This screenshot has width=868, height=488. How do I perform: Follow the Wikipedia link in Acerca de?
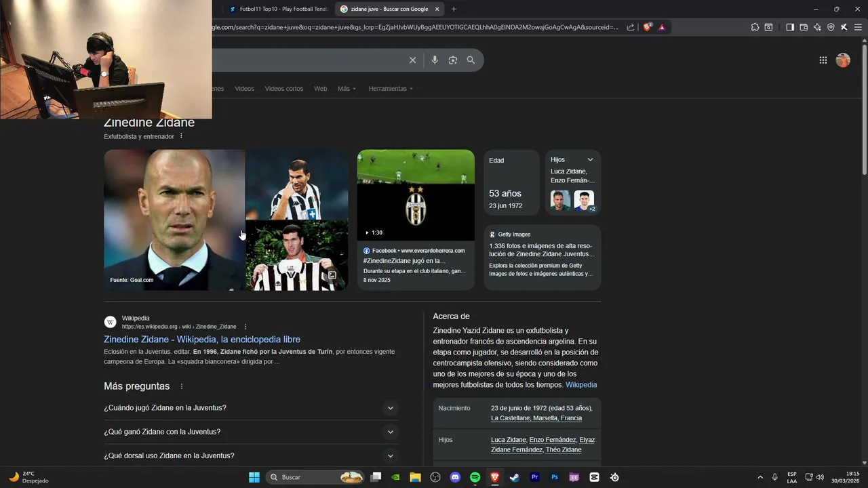pyautogui.click(x=581, y=385)
